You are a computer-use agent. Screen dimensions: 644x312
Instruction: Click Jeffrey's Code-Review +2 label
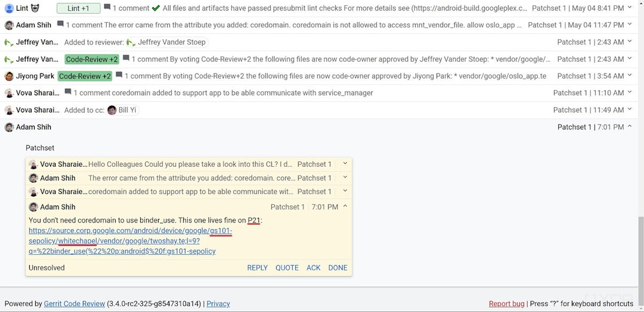click(x=92, y=60)
